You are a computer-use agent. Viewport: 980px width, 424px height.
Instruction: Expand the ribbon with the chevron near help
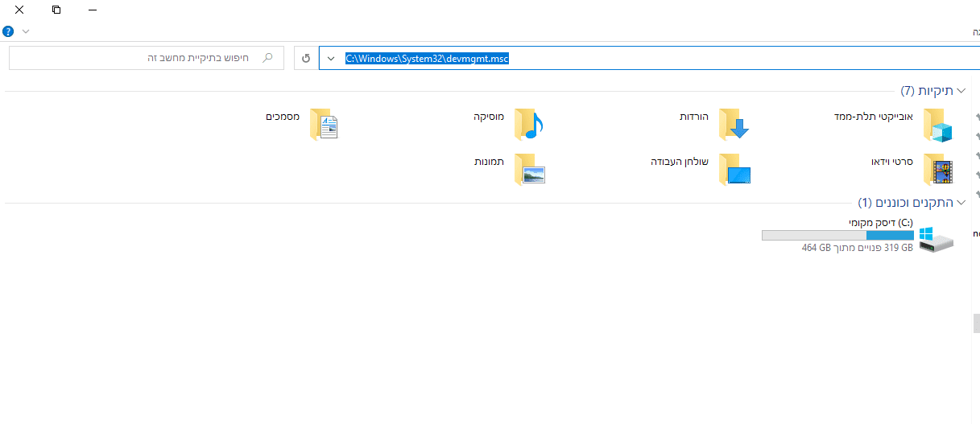tap(26, 31)
